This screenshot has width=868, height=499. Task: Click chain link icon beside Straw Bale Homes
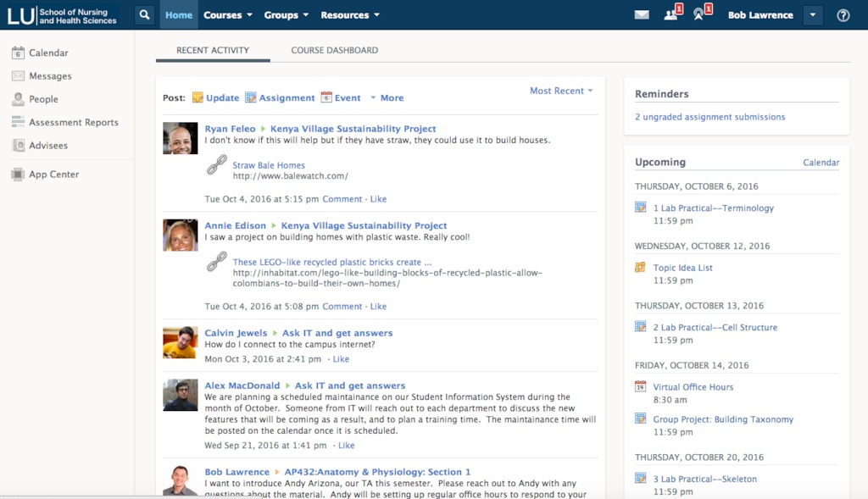coord(217,165)
